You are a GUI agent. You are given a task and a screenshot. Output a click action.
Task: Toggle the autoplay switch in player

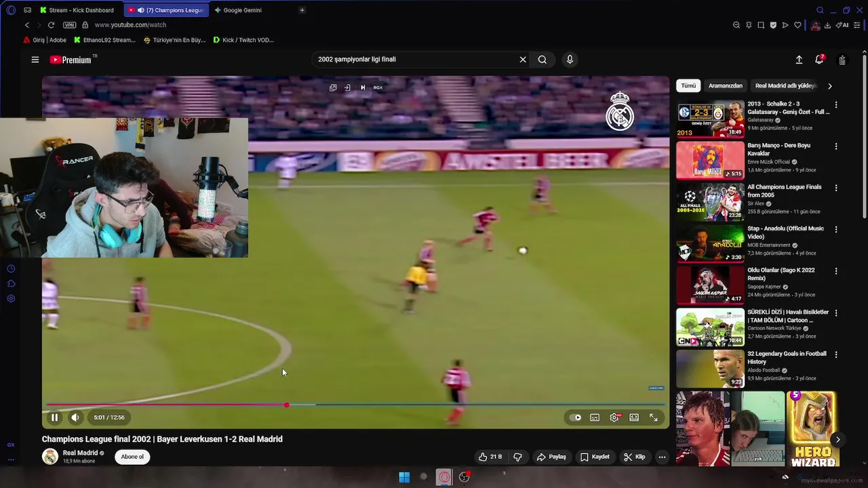click(575, 418)
